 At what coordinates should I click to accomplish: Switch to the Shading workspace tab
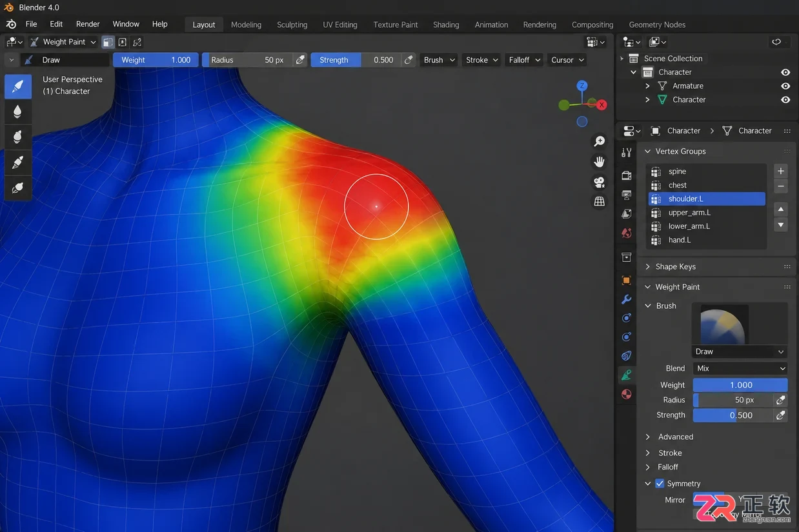tap(446, 25)
